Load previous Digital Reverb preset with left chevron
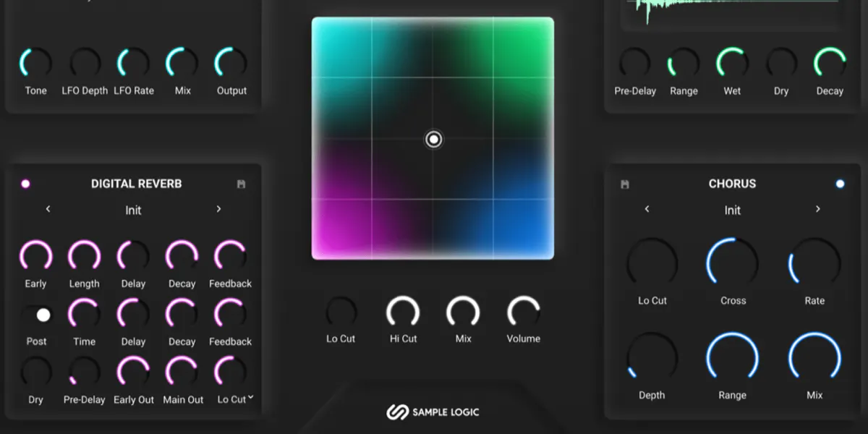 (x=48, y=208)
